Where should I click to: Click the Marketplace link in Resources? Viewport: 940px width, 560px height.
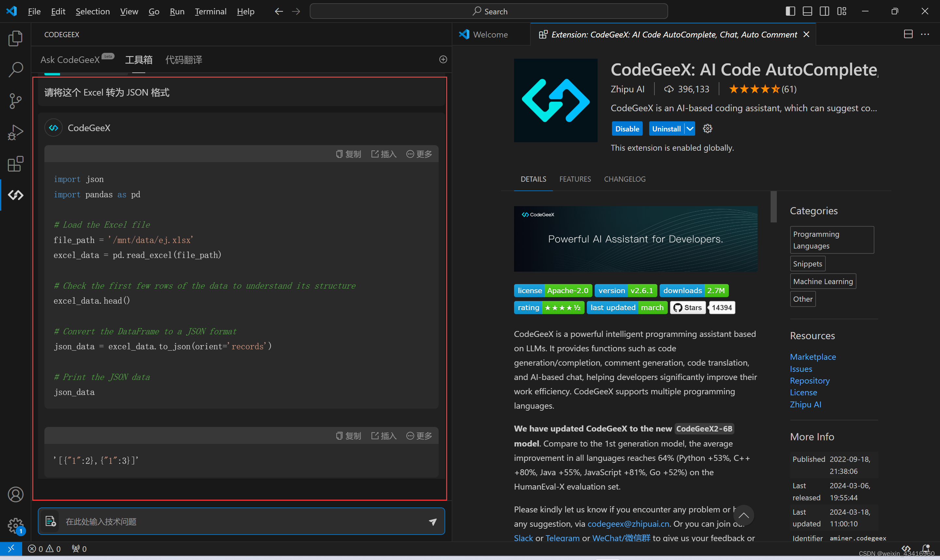coord(813,356)
